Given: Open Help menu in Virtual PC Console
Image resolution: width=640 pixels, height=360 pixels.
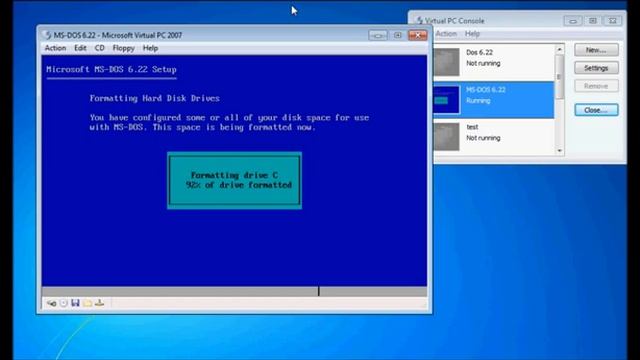Looking at the screenshot, I should 472,33.
